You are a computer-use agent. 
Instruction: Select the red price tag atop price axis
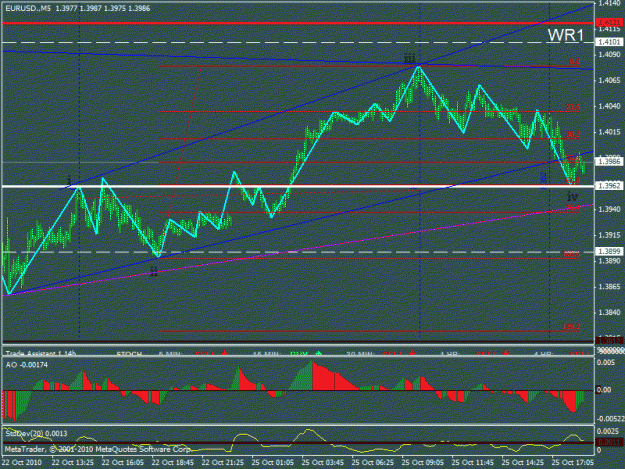pyautogui.click(x=609, y=23)
